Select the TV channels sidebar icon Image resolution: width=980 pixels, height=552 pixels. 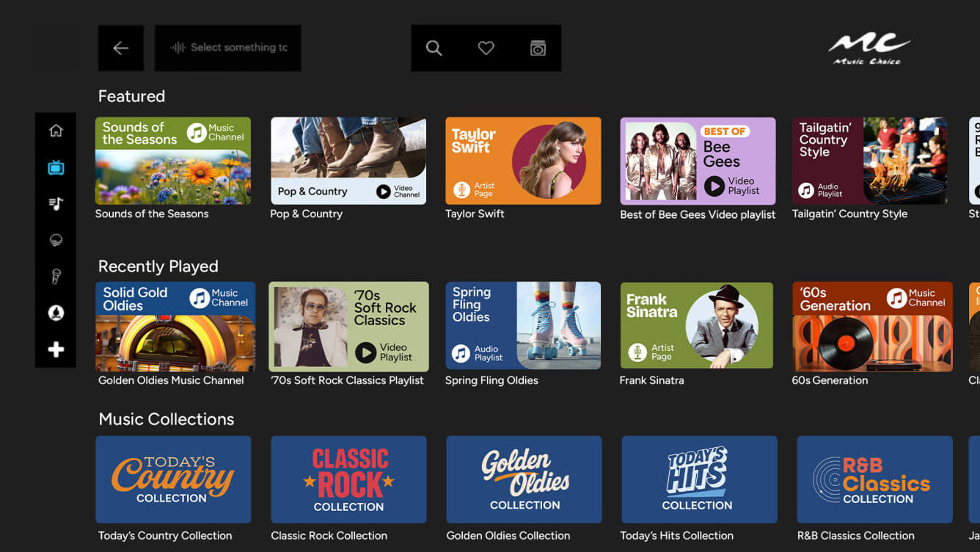click(x=56, y=168)
